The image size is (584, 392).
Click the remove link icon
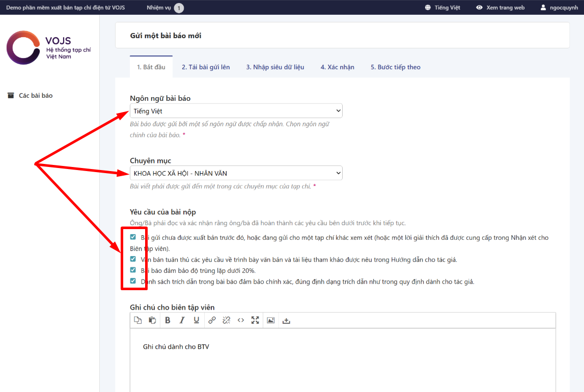coord(227,320)
